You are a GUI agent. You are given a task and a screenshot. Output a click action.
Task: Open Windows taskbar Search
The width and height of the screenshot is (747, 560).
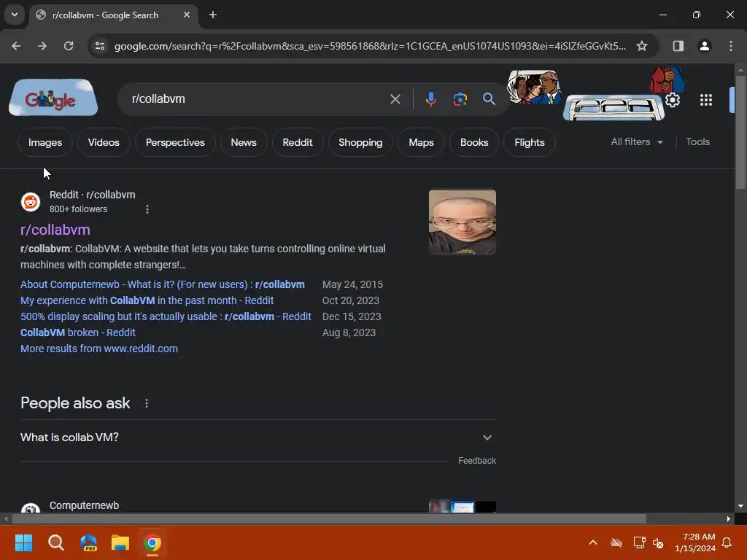coord(55,542)
